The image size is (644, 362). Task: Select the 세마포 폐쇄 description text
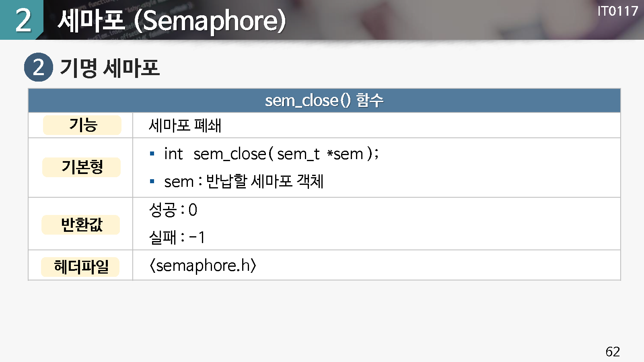pyautogui.click(x=185, y=125)
